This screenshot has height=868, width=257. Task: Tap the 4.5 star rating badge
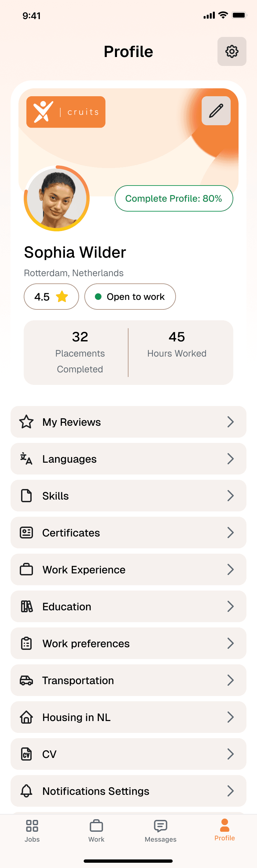point(51,297)
